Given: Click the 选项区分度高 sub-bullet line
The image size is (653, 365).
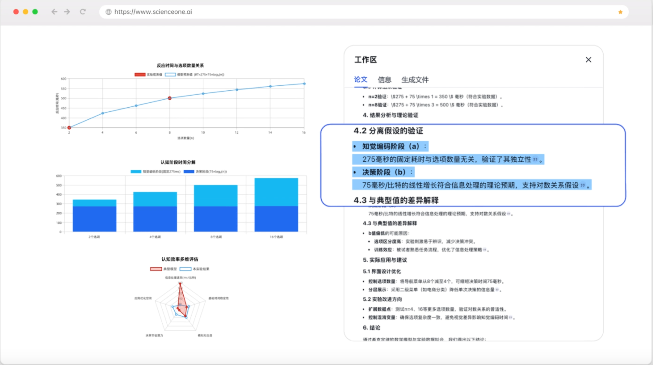Looking at the screenshot, I should click(x=425, y=242).
